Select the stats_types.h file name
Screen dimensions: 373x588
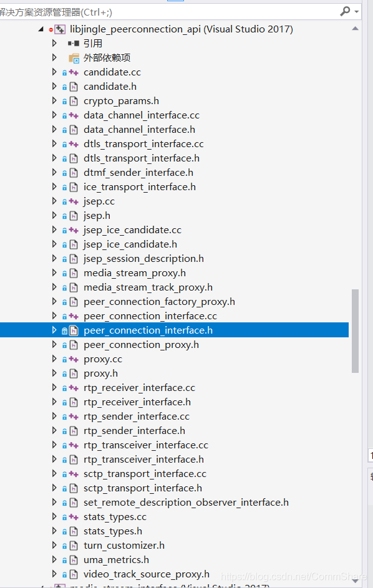point(112,531)
